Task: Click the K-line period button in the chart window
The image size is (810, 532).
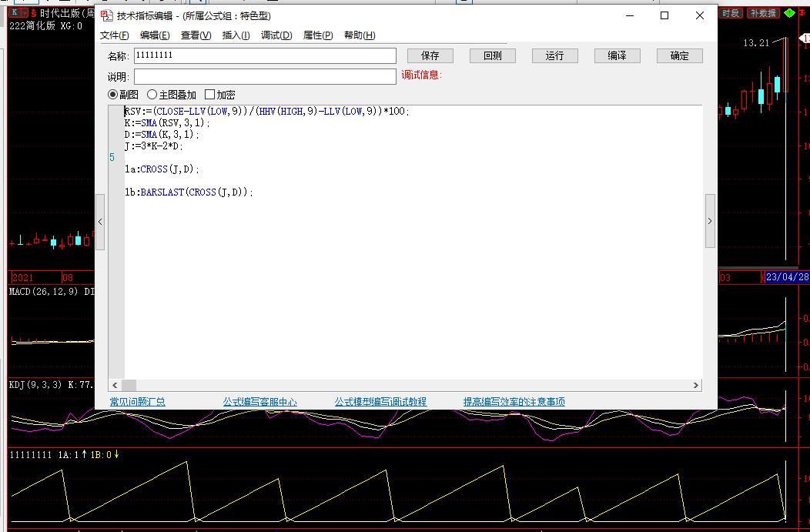Action: 15,12
